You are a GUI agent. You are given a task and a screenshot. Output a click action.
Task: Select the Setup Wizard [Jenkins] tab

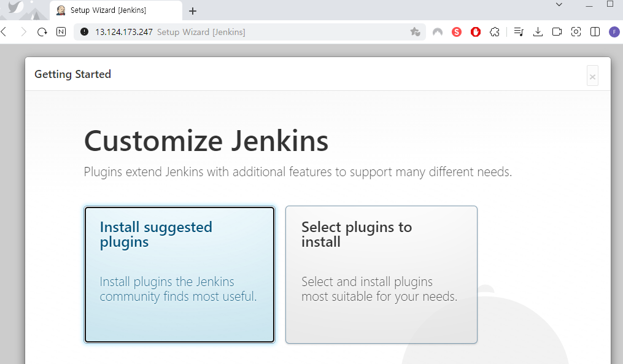pos(115,10)
